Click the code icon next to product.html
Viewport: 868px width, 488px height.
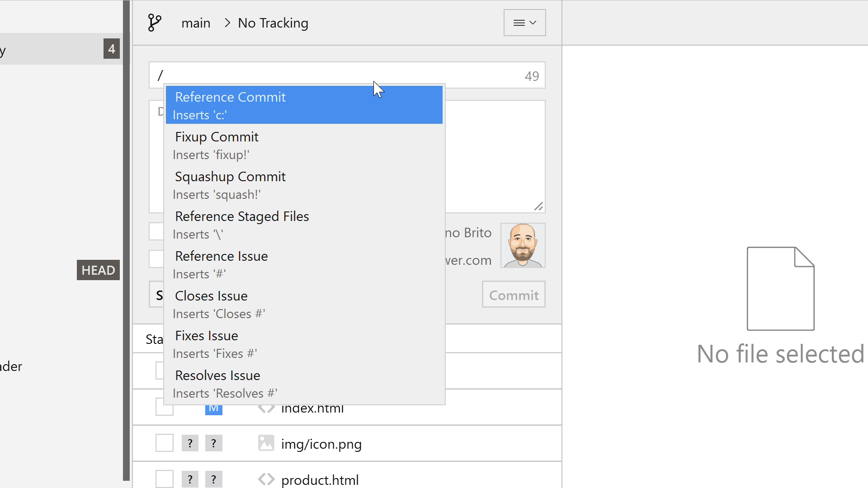click(266, 479)
